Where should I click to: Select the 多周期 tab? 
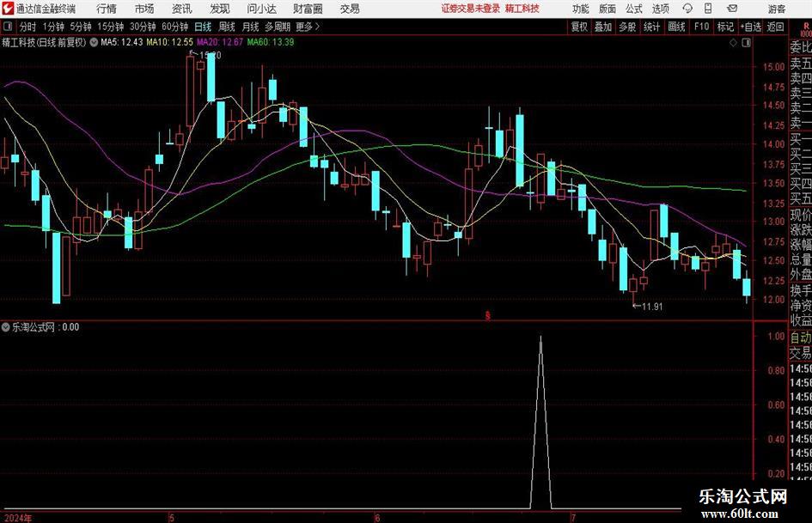pos(278,27)
